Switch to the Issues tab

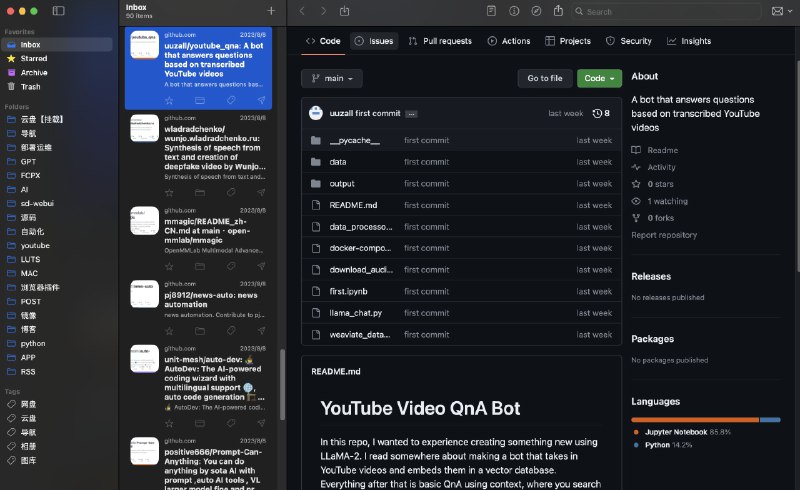pos(374,41)
